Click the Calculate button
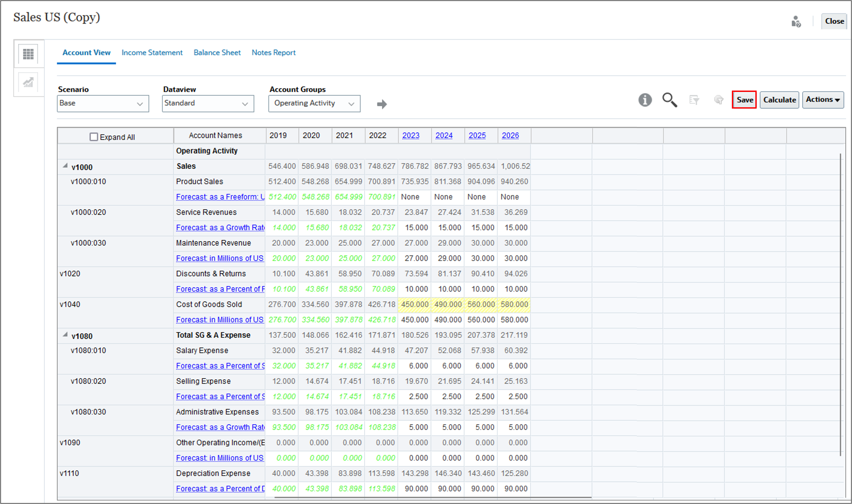Screen dimensions: 852x504 779,100
